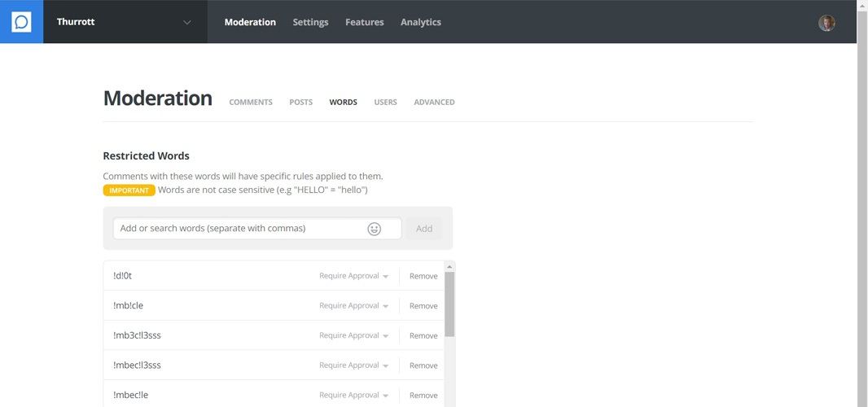This screenshot has height=407, width=868.
Task: Remove the restricted word !mb!cle
Action: (x=423, y=306)
